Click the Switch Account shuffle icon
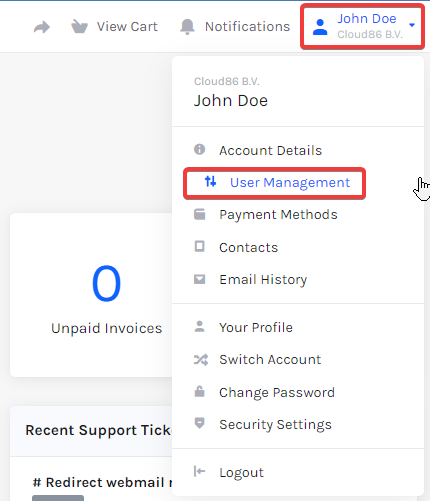The height and width of the screenshot is (501, 430). point(201,360)
